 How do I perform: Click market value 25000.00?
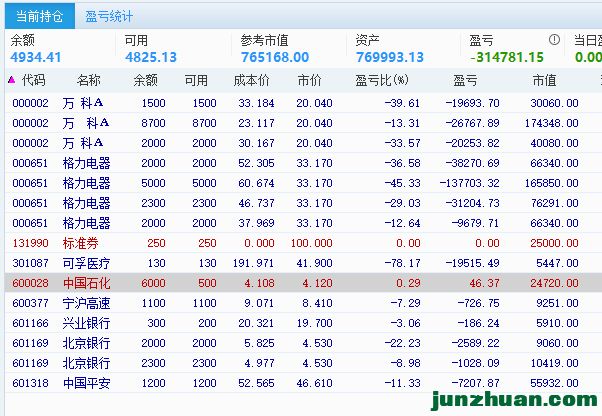[x=554, y=243]
